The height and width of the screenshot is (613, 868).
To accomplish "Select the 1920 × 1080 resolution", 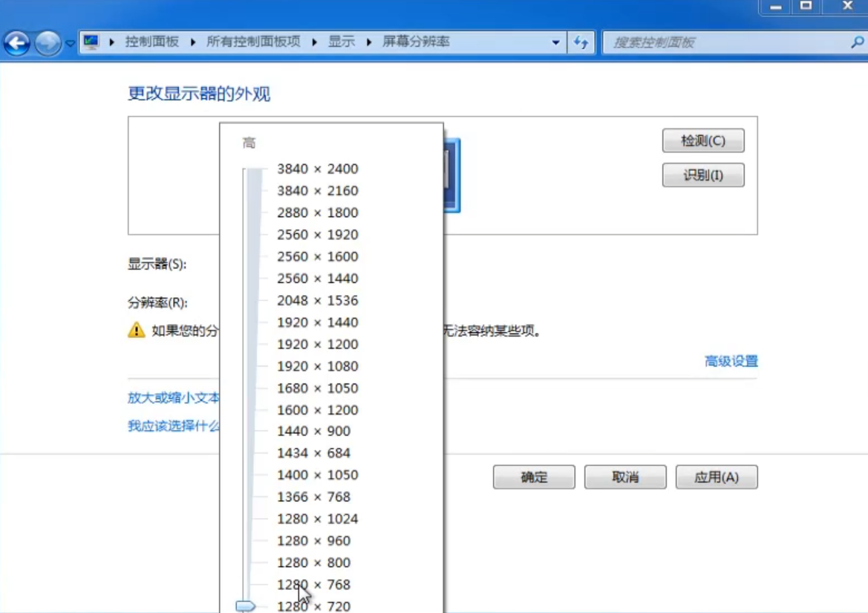I will 317,366.
